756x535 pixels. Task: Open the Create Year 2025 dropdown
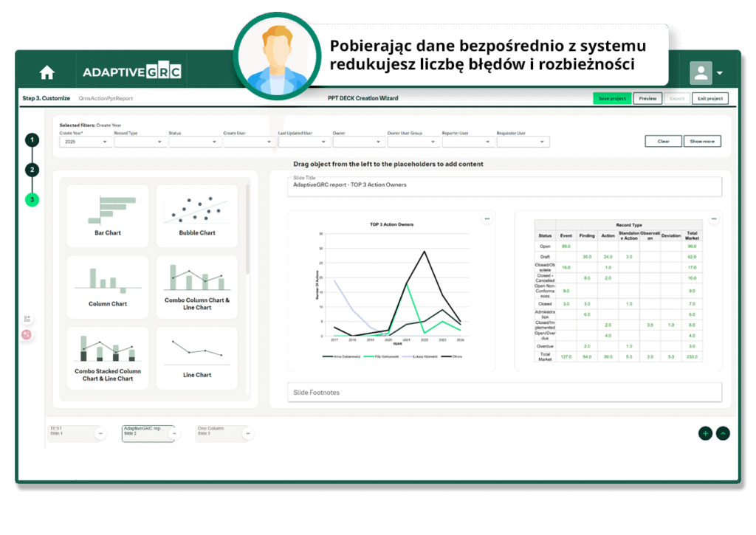(x=85, y=140)
